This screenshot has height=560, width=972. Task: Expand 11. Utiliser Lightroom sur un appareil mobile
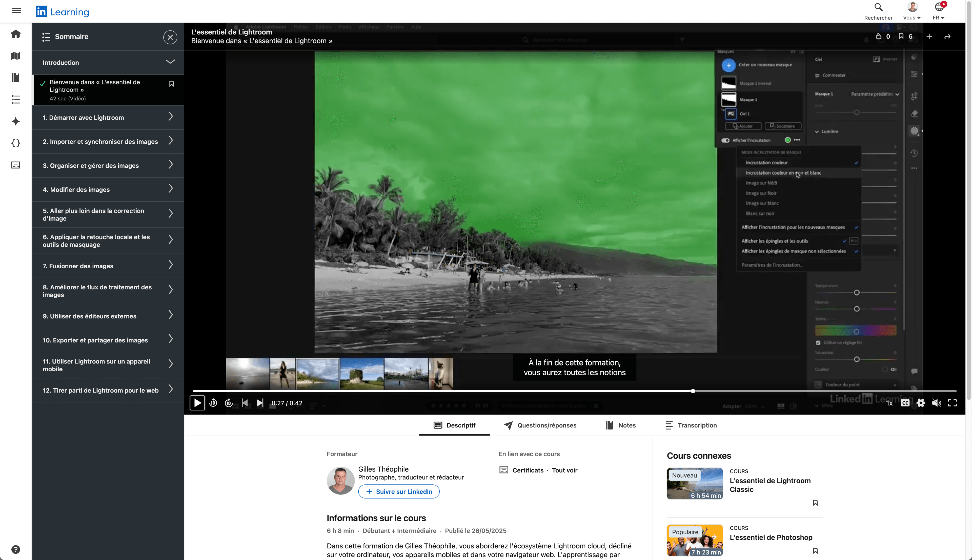[x=108, y=365]
